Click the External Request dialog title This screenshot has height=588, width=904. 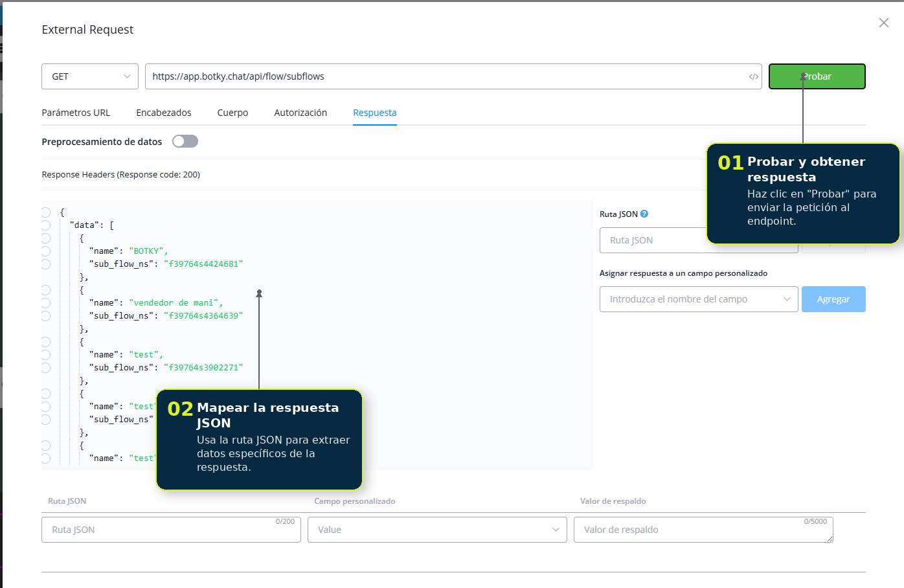(x=87, y=30)
